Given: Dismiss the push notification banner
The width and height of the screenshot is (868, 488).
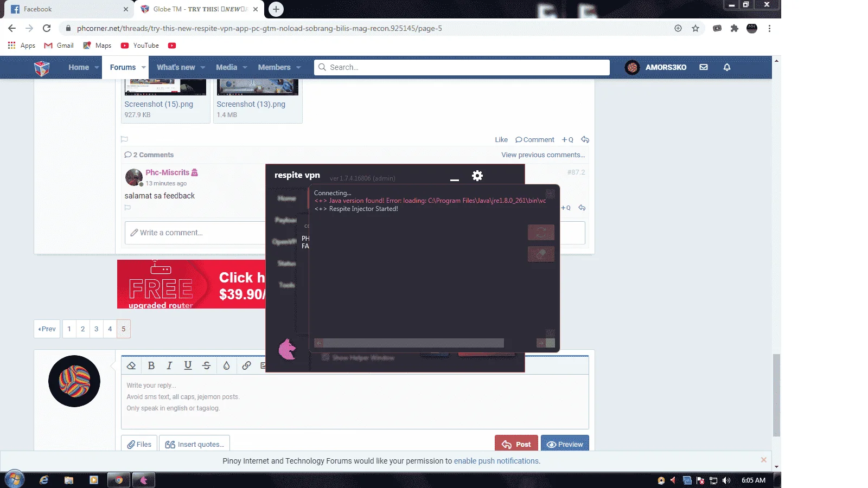Looking at the screenshot, I should pos(764,460).
